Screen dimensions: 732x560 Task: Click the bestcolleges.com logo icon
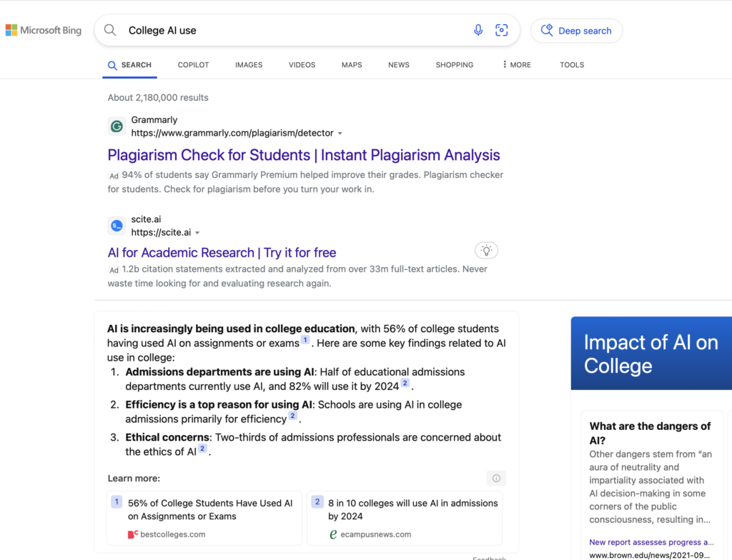pyautogui.click(x=132, y=534)
